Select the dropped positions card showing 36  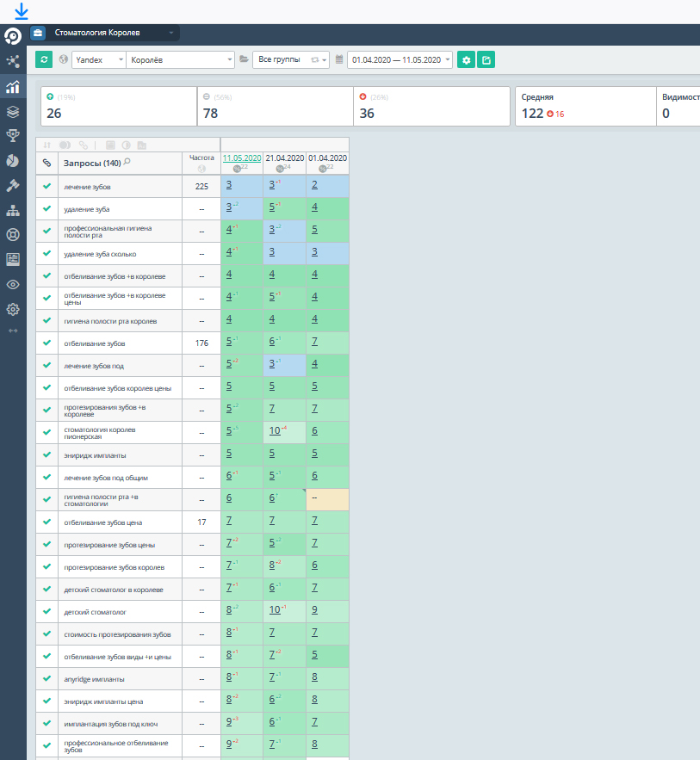432,106
